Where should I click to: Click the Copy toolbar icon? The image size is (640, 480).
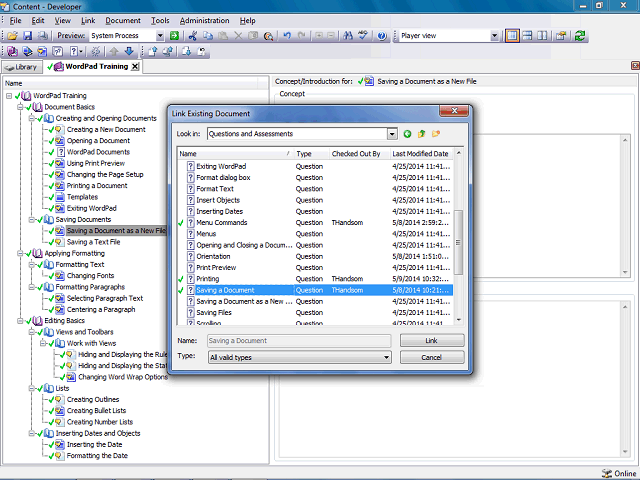[x=208, y=36]
